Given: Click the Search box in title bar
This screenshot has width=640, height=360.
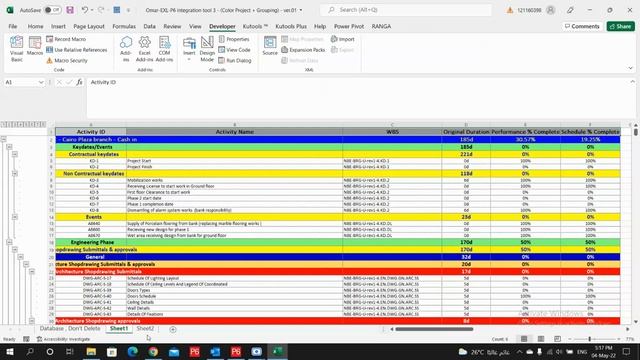Looking at the screenshot, I should (x=406, y=10).
